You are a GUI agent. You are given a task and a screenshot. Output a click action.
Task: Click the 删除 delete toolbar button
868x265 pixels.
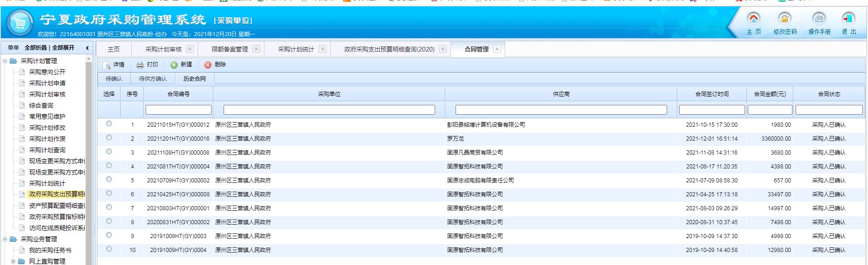pyautogui.click(x=215, y=65)
